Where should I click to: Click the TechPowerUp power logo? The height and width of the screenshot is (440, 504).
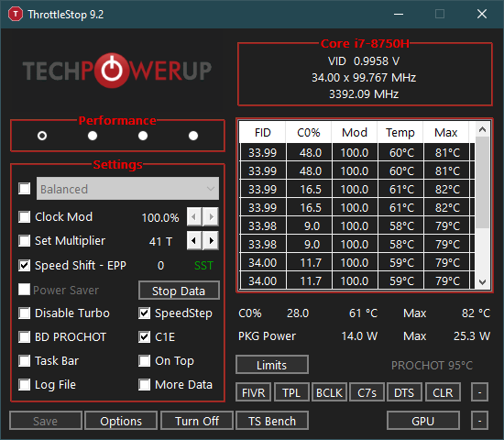click(x=112, y=70)
